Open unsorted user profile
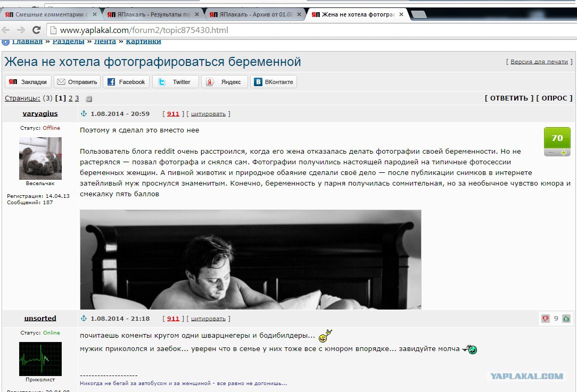Image resolution: width=577 pixels, height=392 pixels. point(40,319)
